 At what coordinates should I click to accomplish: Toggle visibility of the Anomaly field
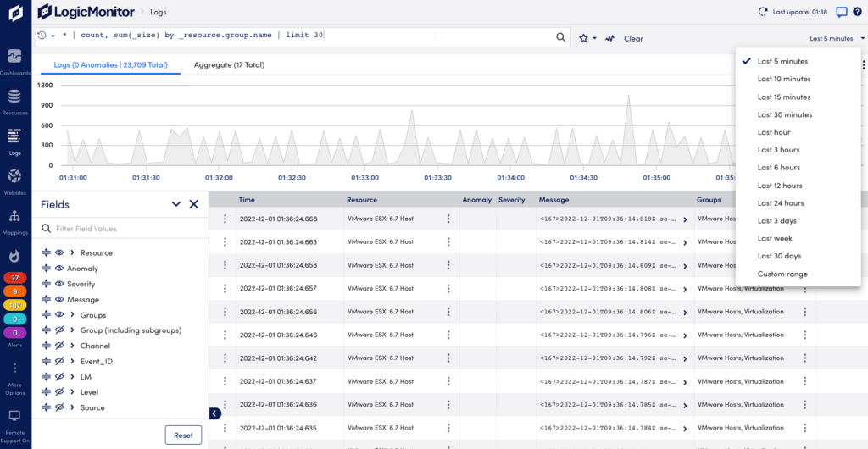[60, 269]
